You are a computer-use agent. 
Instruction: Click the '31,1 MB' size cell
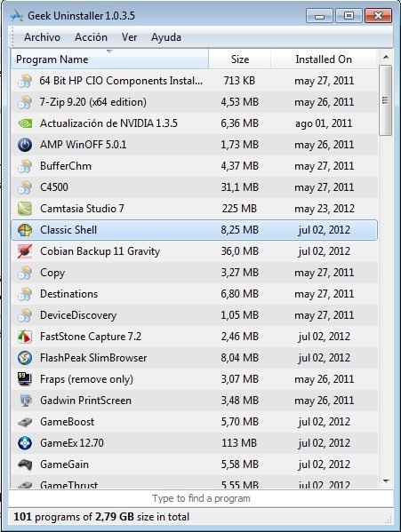240,187
